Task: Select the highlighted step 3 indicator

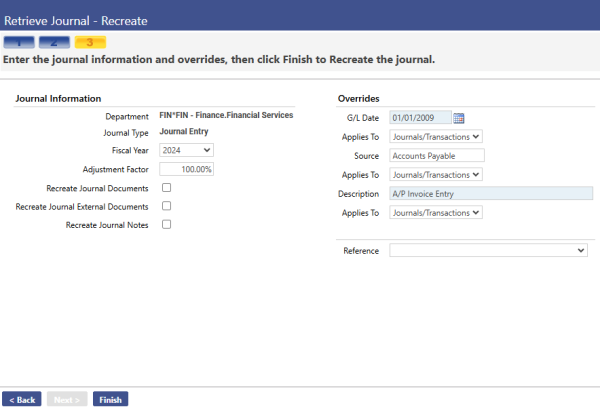Action: pyautogui.click(x=90, y=42)
